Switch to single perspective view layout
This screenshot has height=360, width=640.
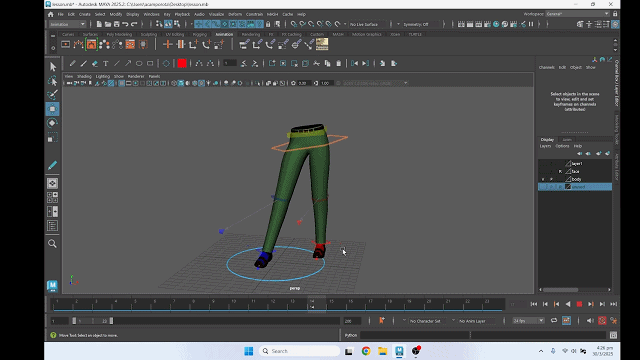[52, 183]
